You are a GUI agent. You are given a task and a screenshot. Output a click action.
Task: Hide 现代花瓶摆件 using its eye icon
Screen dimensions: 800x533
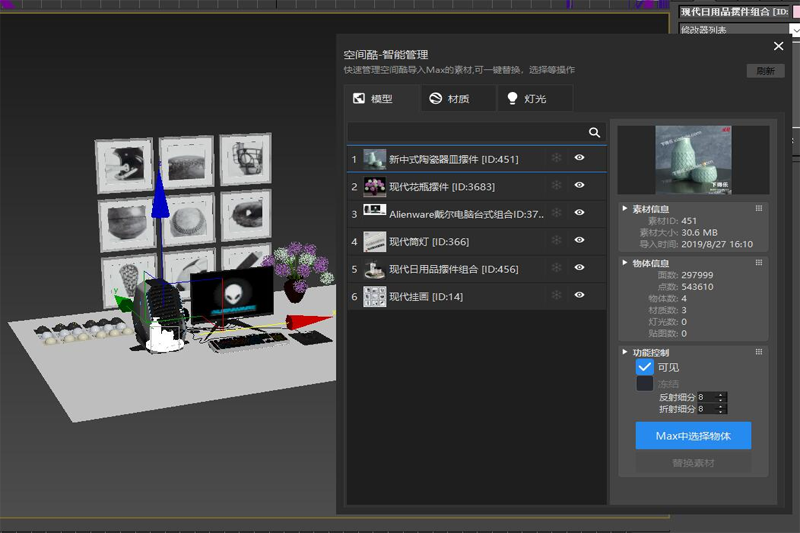click(580, 186)
